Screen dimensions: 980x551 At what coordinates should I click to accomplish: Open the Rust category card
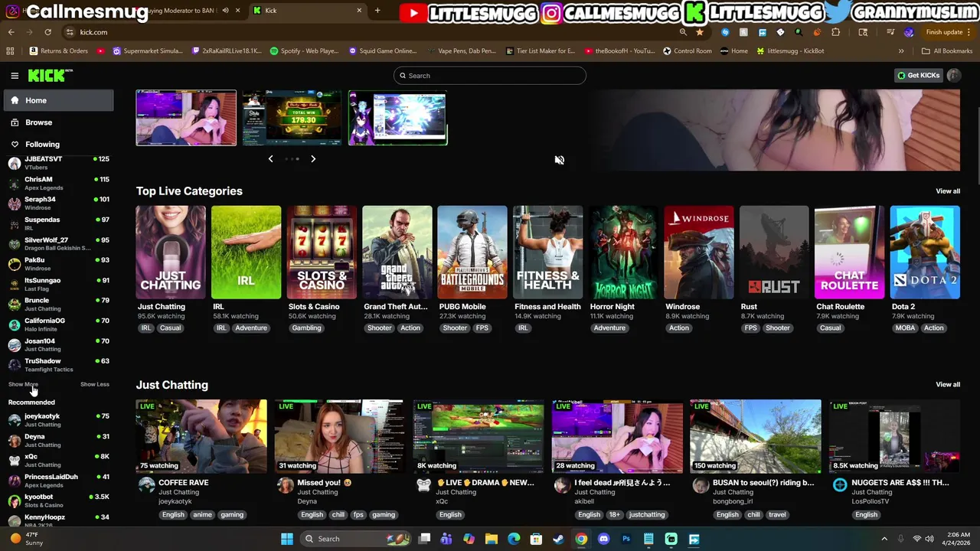click(774, 252)
